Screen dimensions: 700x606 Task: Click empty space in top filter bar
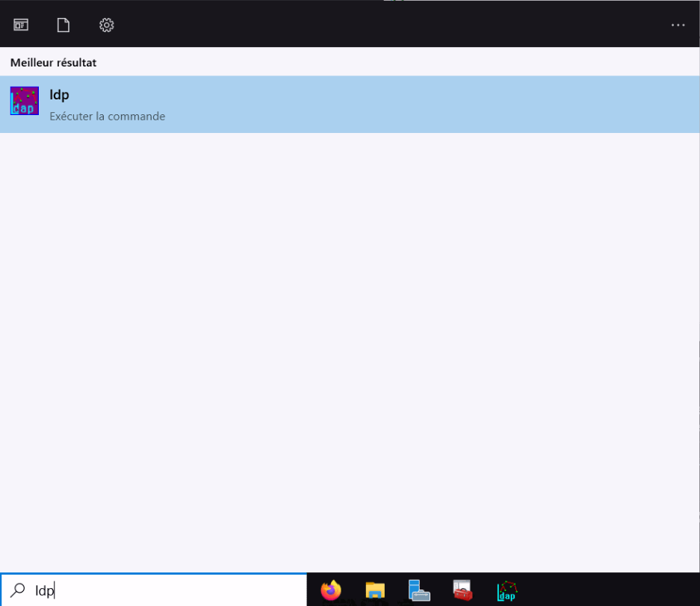[388, 25]
